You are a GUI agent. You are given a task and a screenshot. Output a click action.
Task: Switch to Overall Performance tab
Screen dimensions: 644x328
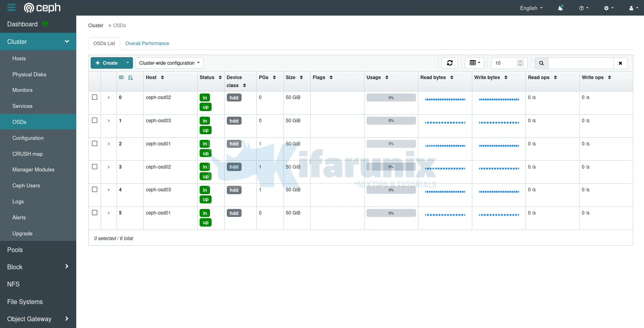coord(147,44)
